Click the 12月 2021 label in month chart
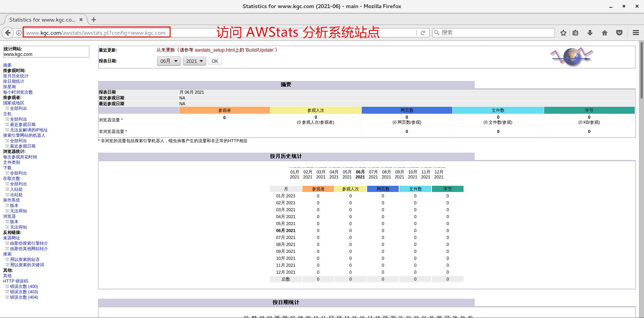The height and width of the screenshot is (318, 644). 439,175
